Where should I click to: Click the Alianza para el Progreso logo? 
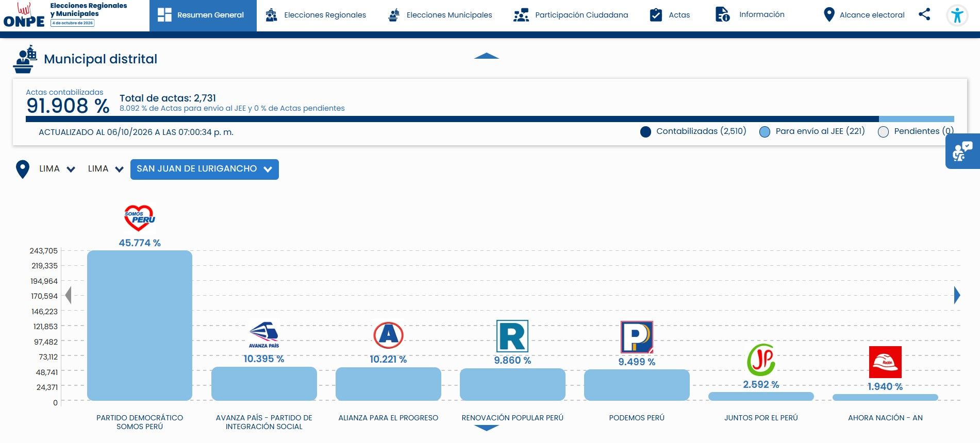coord(388,335)
